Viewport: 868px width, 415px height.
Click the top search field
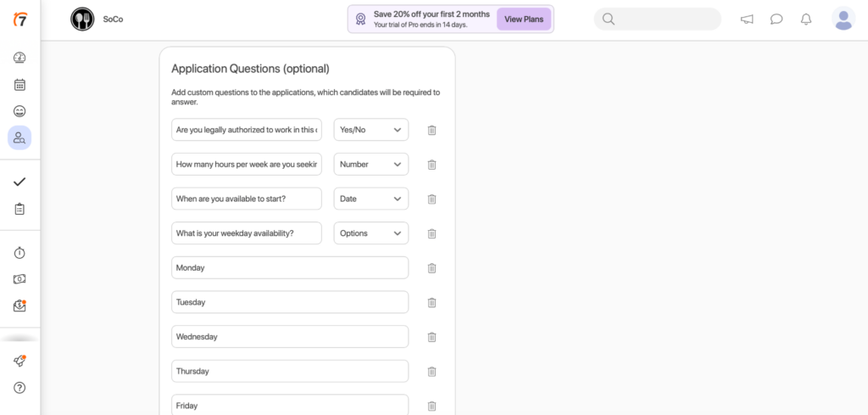coord(658,19)
